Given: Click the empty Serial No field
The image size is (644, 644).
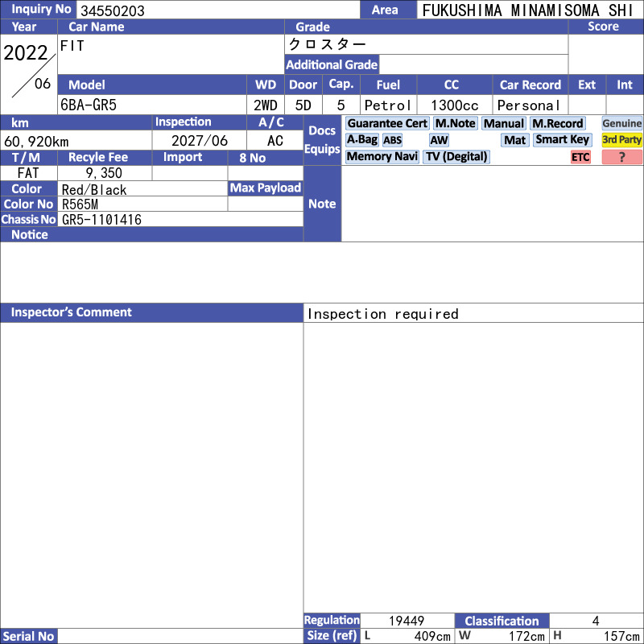Looking at the screenshot, I should [180, 636].
